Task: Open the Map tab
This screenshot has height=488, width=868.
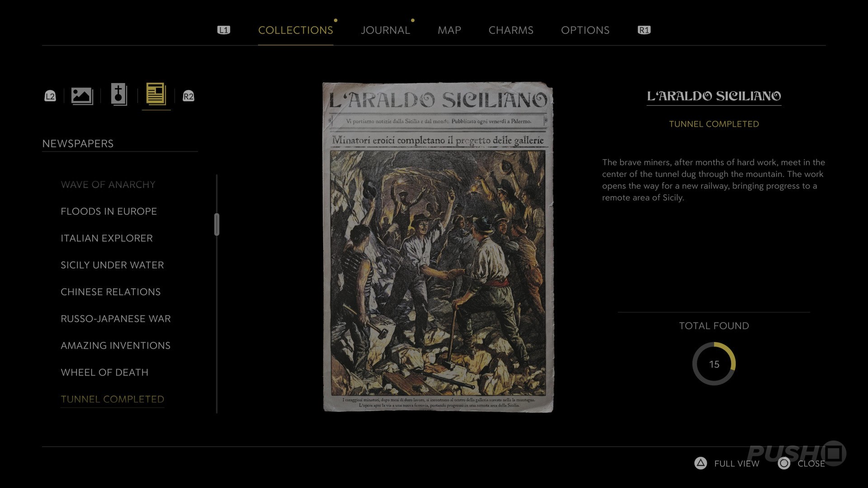Action: (449, 30)
